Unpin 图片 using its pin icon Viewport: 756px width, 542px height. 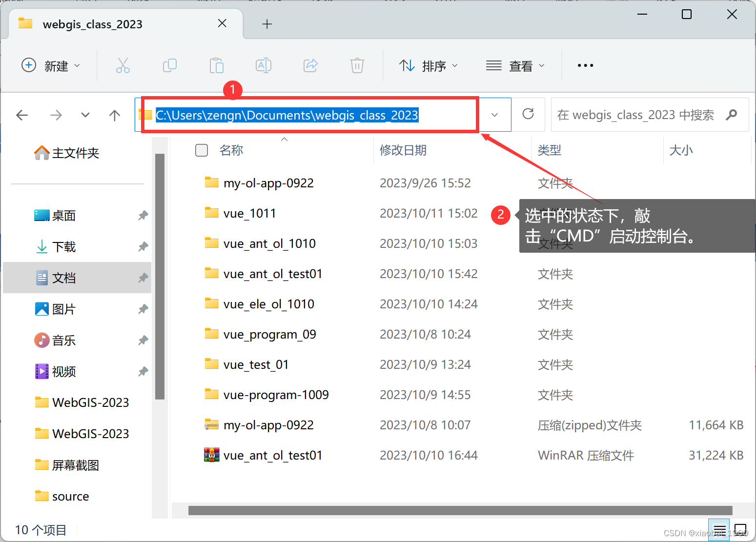143,309
